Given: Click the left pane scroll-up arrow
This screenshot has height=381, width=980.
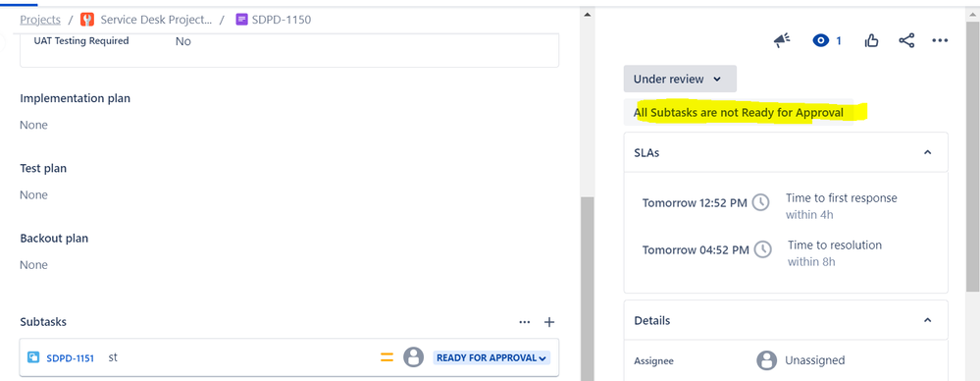Looking at the screenshot, I should (587, 14).
